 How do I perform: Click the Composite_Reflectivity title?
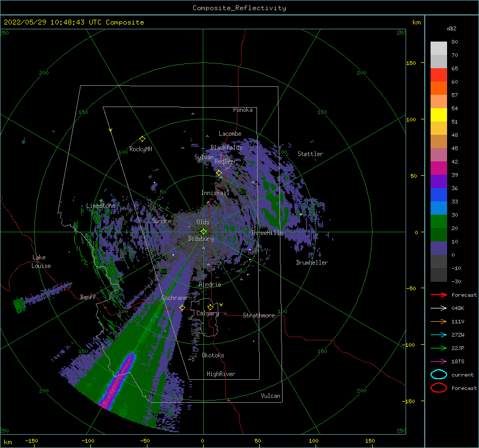point(240,8)
